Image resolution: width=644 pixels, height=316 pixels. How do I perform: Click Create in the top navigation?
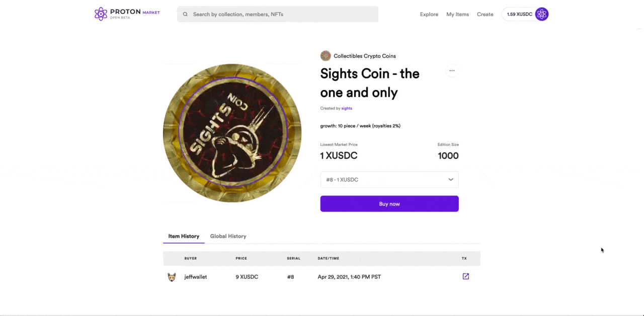click(485, 15)
